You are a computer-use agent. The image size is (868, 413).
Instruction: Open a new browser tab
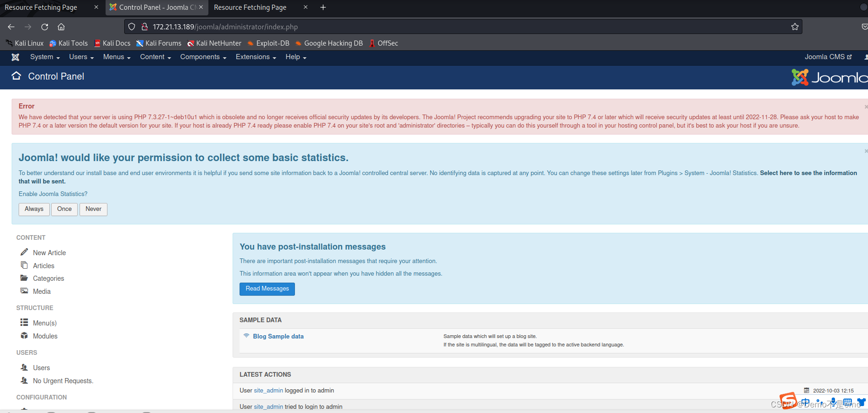[x=323, y=7]
